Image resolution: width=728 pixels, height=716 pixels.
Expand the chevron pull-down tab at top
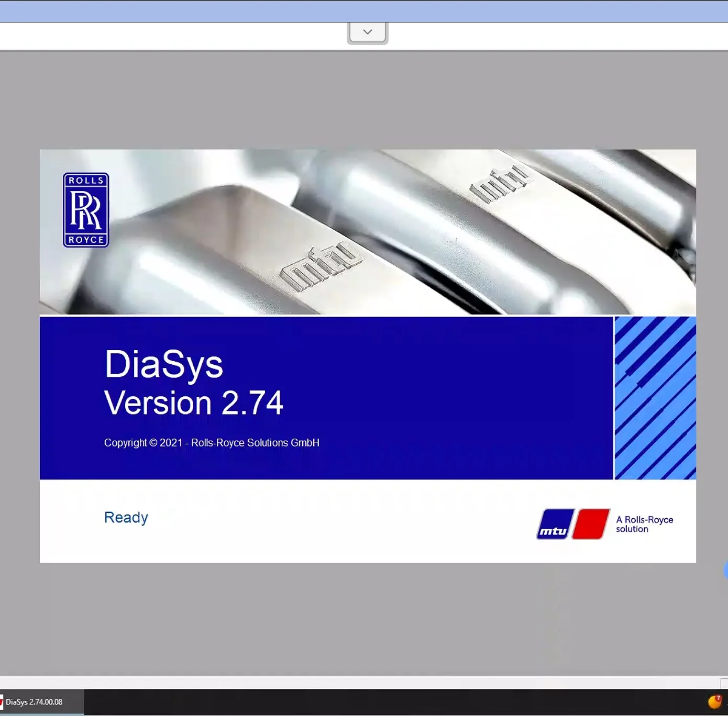pyautogui.click(x=367, y=32)
